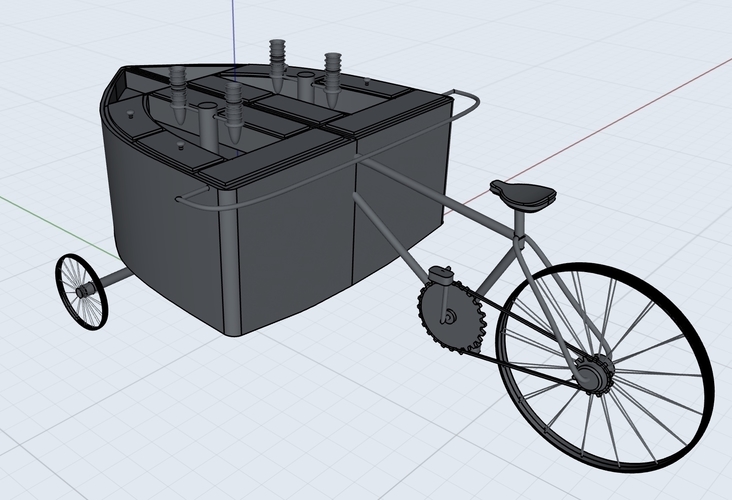Pick the small front wheel of cart
732x500 pixels.
(82, 292)
